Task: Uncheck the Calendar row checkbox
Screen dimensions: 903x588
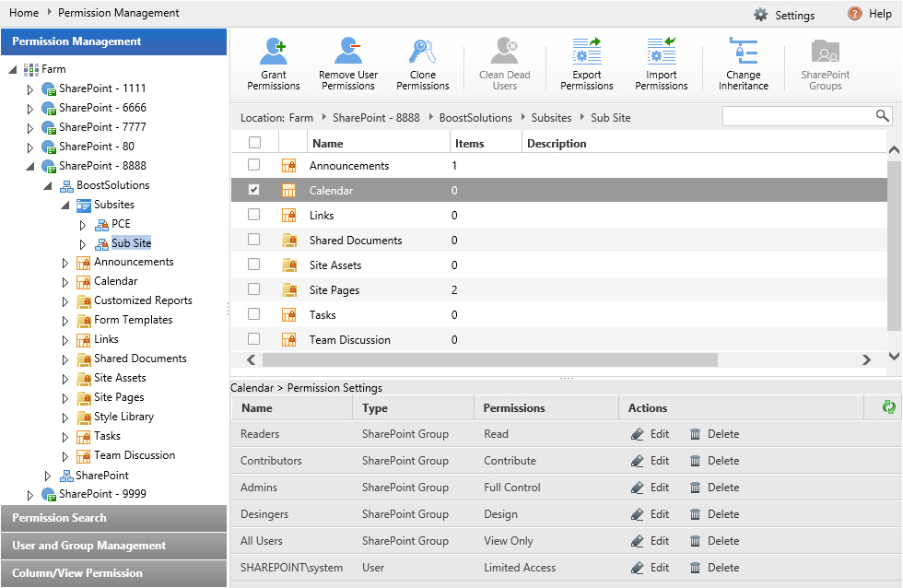Action: coord(253,190)
